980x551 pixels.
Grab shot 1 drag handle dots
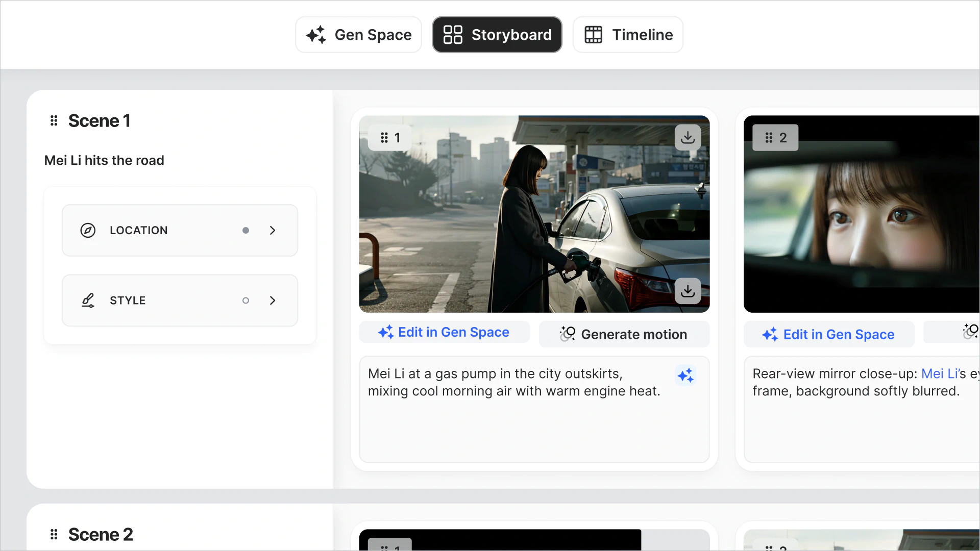384,138
